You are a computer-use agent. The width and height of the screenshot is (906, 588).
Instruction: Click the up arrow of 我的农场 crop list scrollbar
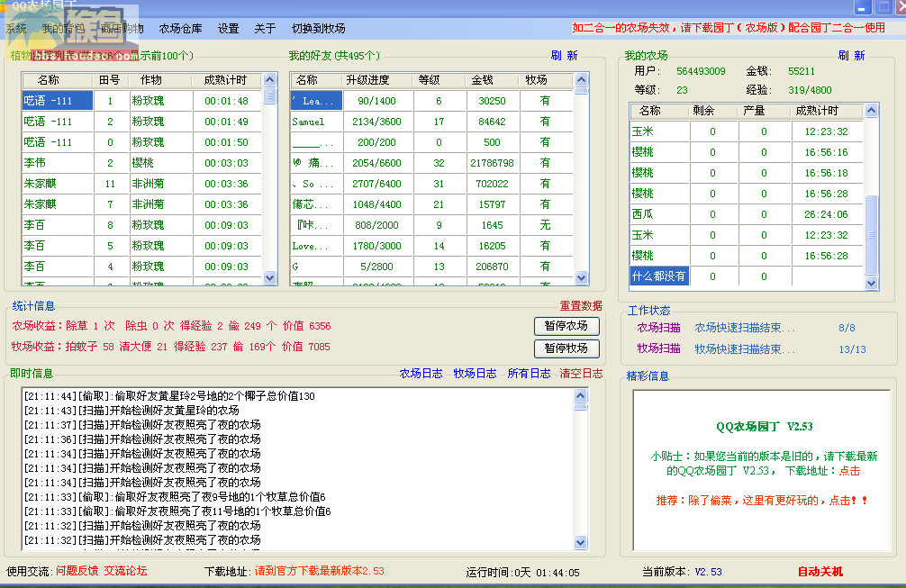(x=872, y=111)
